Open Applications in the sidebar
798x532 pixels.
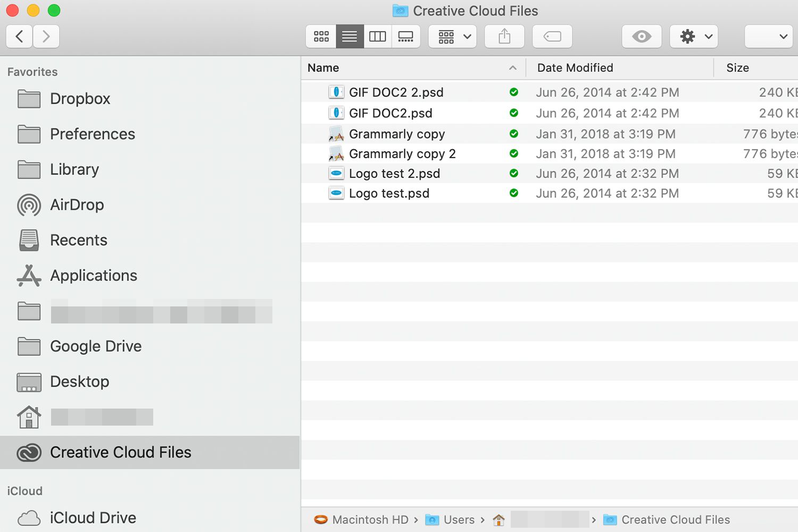(x=150, y=276)
